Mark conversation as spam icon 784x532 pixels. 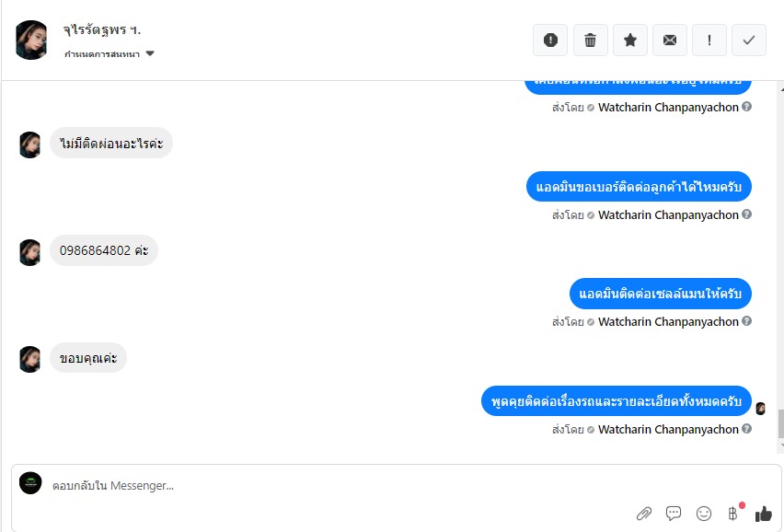click(550, 40)
